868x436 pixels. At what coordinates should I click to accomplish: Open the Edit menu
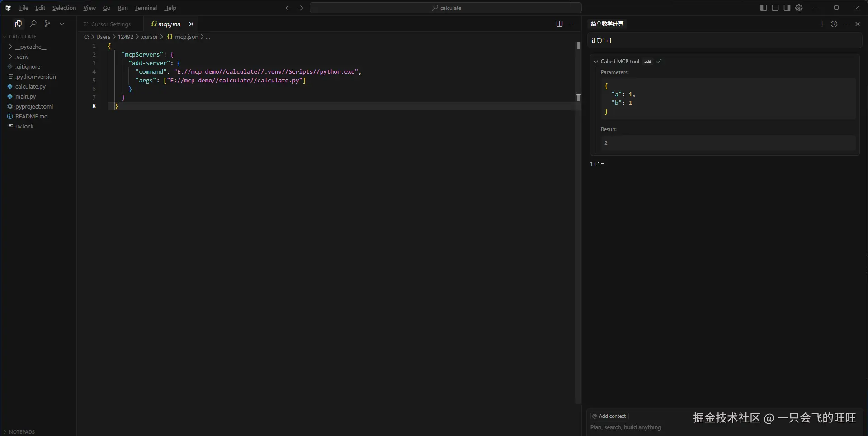[40, 8]
